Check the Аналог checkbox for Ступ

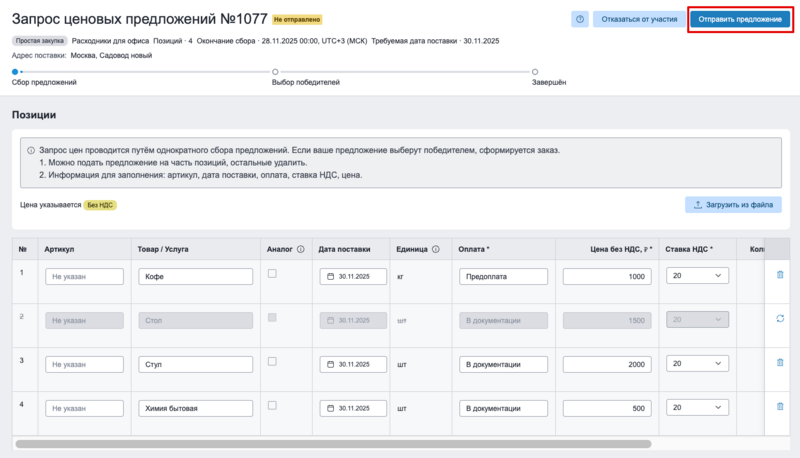pyautogui.click(x=272, y=361)
